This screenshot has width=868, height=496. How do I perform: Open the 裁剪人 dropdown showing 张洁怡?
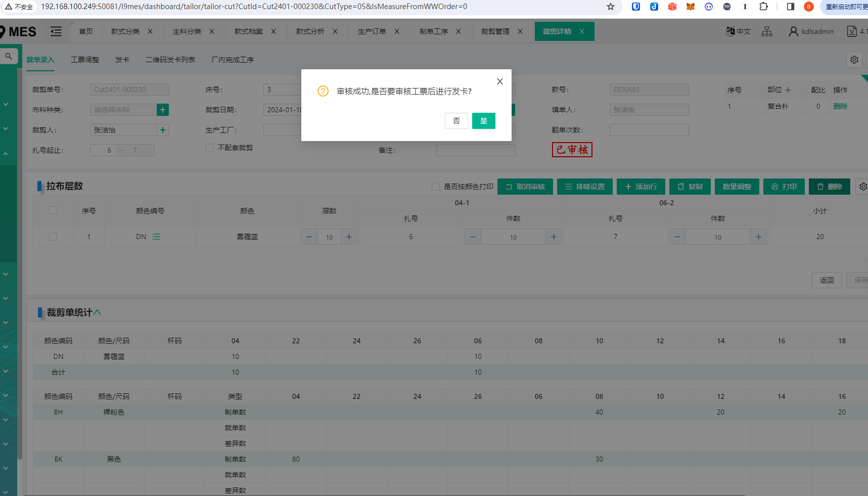(x=123, y=130)
